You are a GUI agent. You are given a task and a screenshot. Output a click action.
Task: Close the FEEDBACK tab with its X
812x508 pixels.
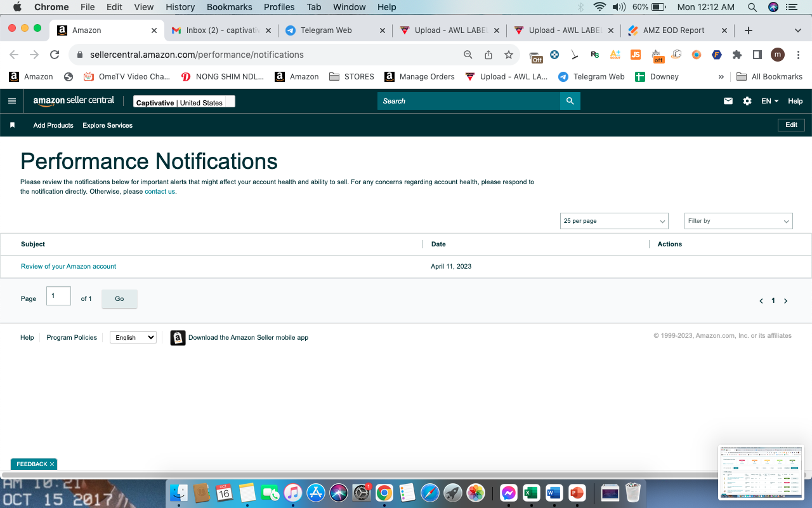coord(52,464)
